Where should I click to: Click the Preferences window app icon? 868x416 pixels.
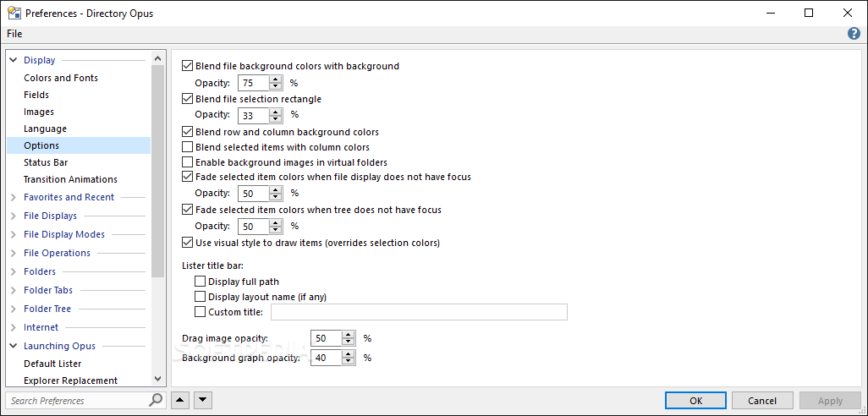pyautogui.click(x=14, y=13)
